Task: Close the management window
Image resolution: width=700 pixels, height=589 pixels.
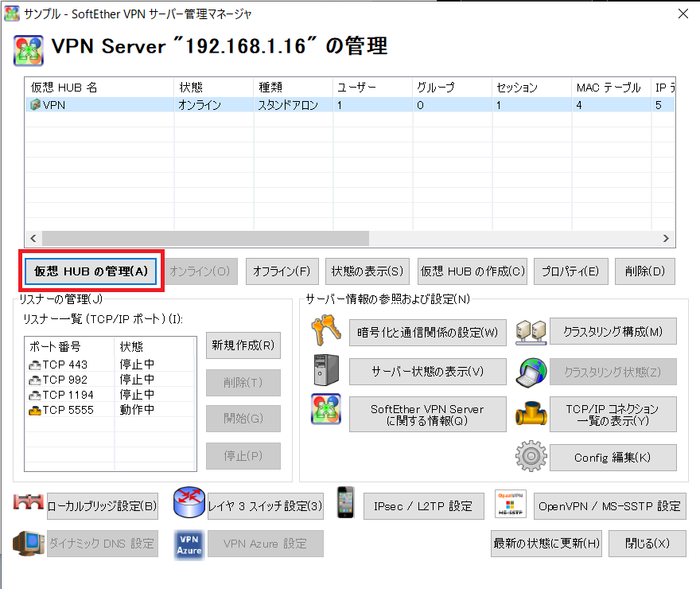Action: (683, 14)
